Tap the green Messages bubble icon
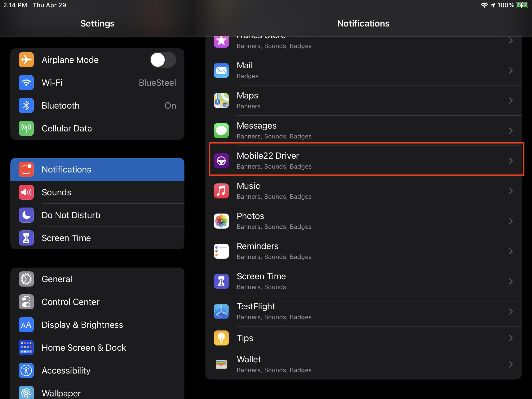 click(x=221, y=131)
